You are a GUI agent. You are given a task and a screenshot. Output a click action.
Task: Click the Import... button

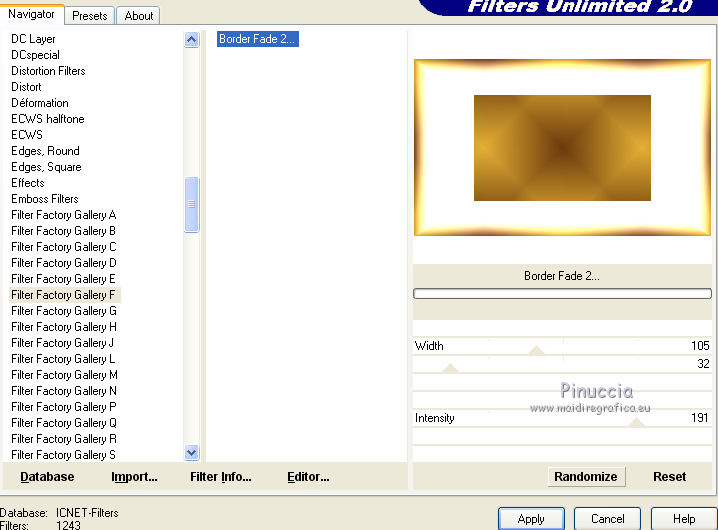click(134, 477)
